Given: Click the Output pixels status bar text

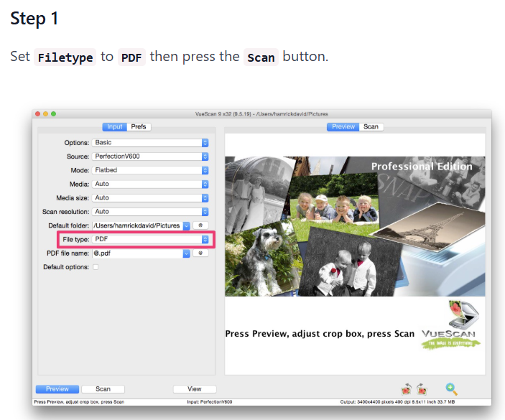Looking at the screenshot, I should 397,402.
